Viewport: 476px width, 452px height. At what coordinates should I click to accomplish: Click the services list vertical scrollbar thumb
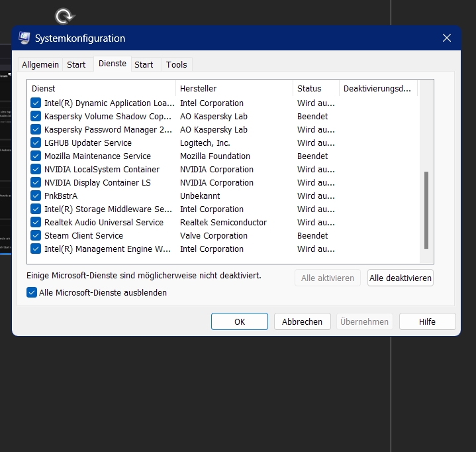(x=426, y=210)
